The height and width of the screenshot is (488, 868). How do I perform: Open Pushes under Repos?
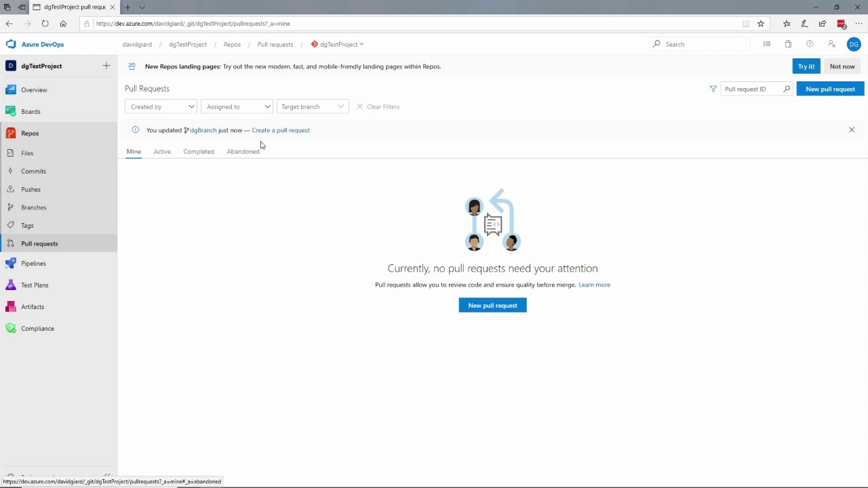point(31,189)
